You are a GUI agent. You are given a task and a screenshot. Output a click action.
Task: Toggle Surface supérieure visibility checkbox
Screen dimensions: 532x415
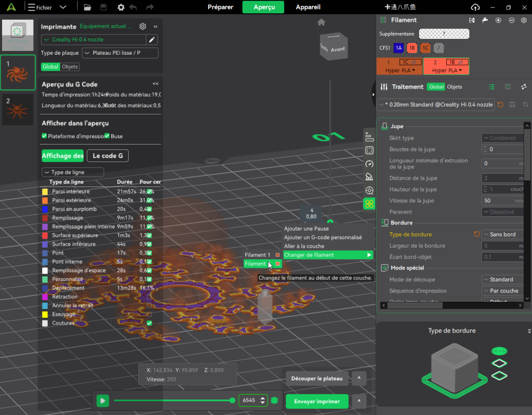click(x=149, y=235)
